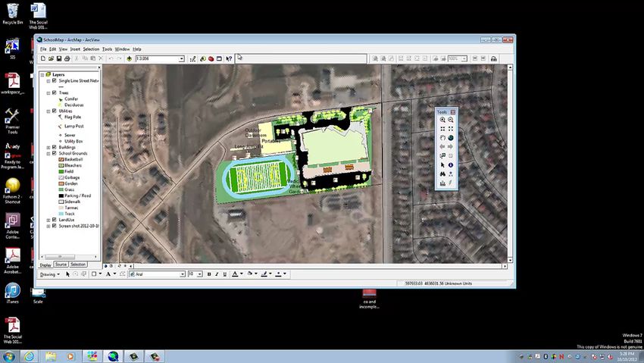This screenshot has height=363, width=644.
Task: Open the Window menu
Action: click(x=122, y=49)
